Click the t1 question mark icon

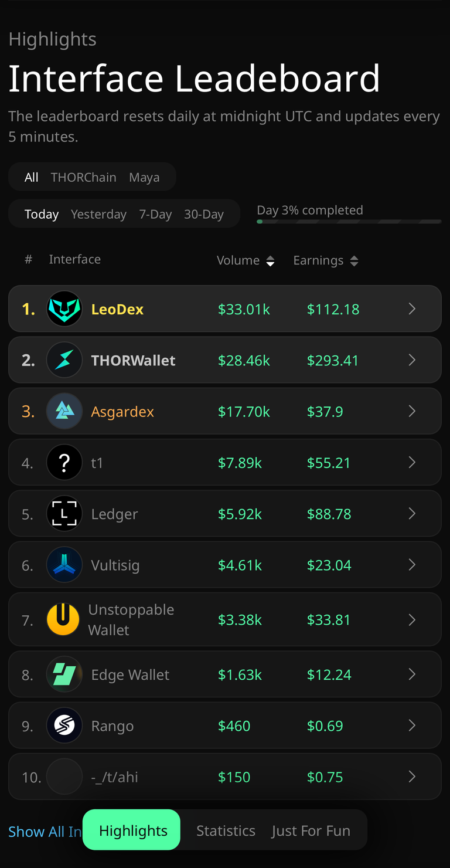64,462
